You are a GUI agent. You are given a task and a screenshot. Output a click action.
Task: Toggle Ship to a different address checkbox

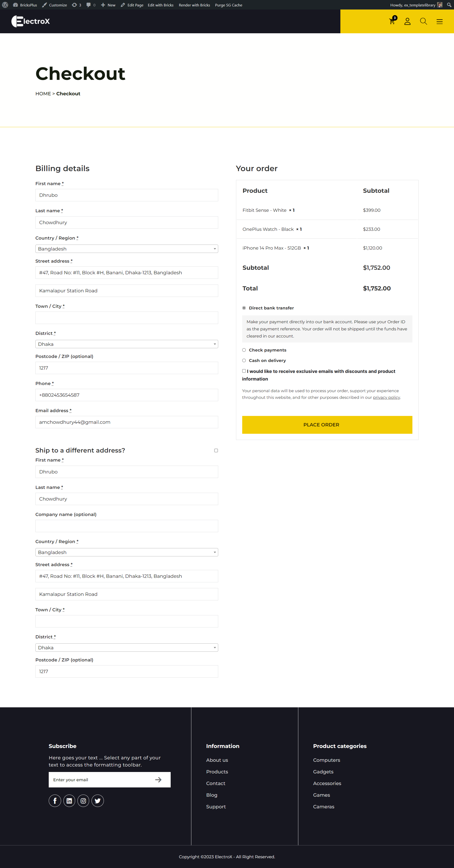pyautogui.click(x=216, y=450)
